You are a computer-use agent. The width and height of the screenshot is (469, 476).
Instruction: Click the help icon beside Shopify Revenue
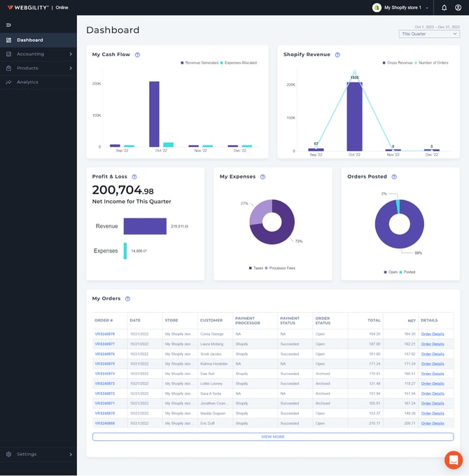point(337,55)
